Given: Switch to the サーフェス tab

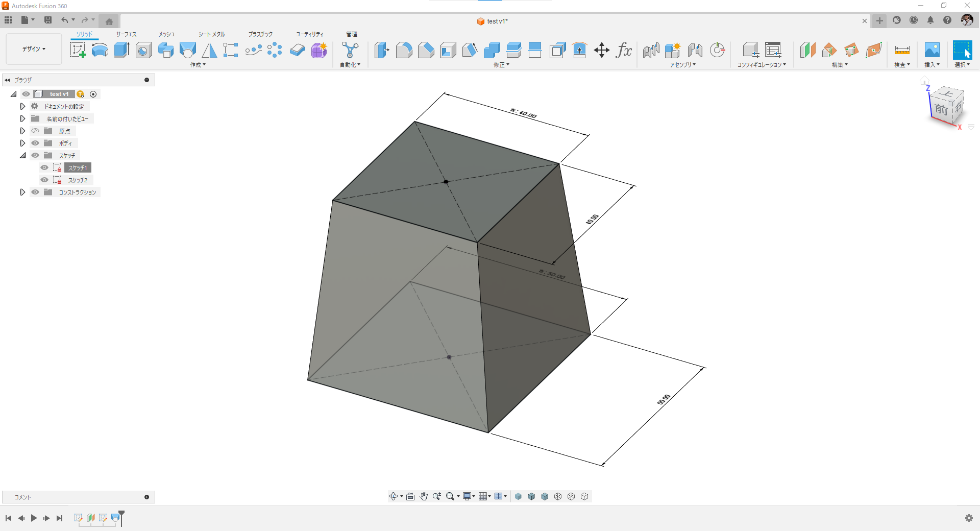Looking at the screenshot, I should (x=127, y=34).
